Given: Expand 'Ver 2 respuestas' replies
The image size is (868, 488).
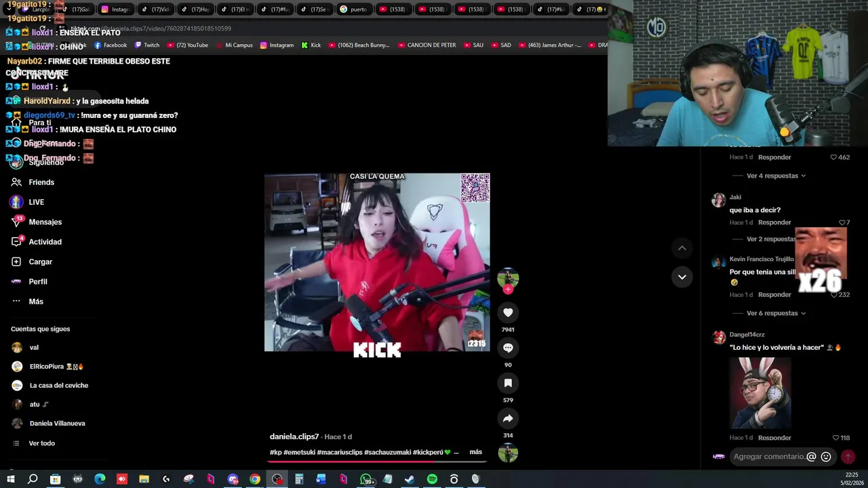Looking at the screenshot, I should click(x=770, y=239).
